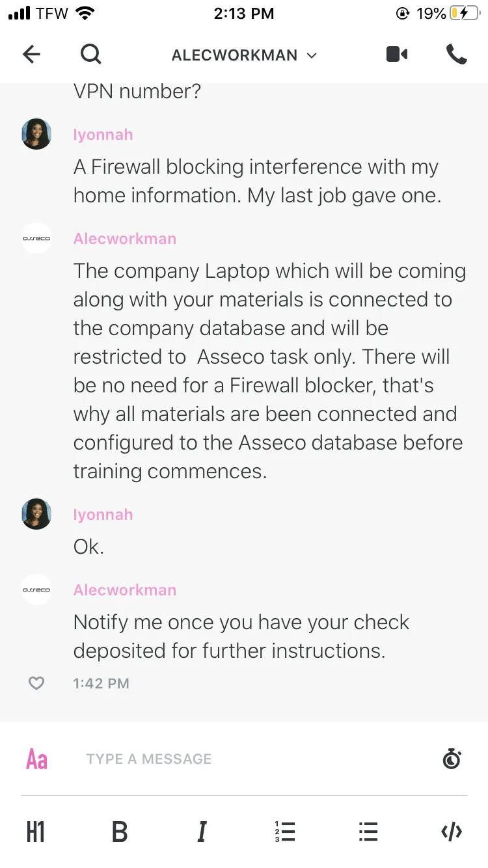Tap the Type a Message input field
488x868 pixels.
click(x=257, y=759)
